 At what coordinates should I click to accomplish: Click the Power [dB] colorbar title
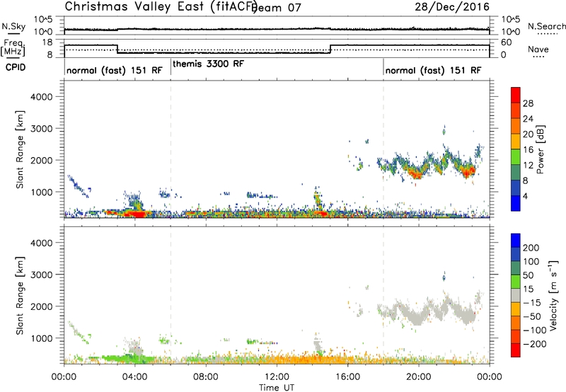pyautogui.click(x=540, y=149)
